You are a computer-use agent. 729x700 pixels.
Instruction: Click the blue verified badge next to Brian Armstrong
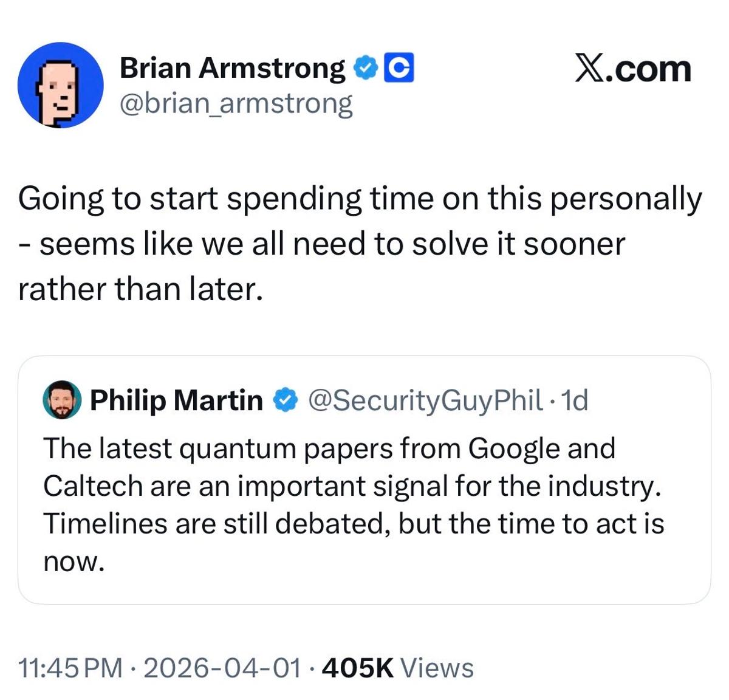365,67
